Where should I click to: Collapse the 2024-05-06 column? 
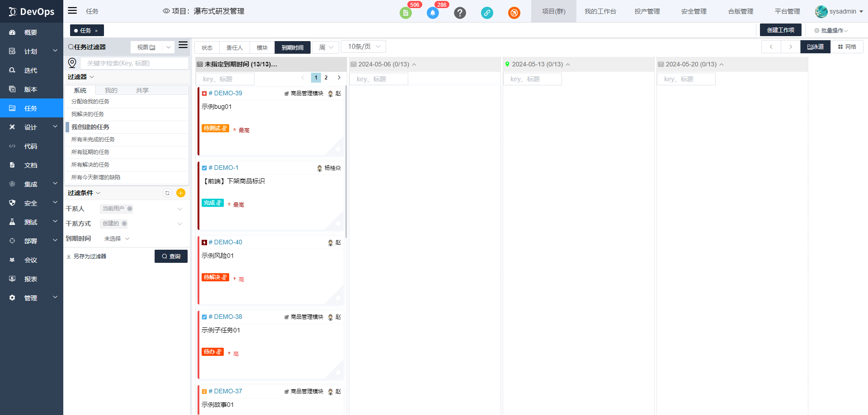point(414,65)
